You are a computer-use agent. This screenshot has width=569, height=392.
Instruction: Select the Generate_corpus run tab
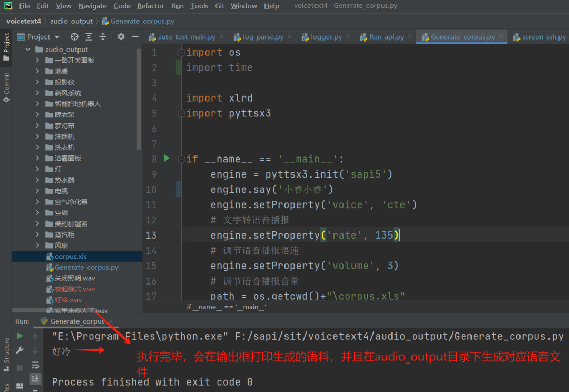(77, 321)
